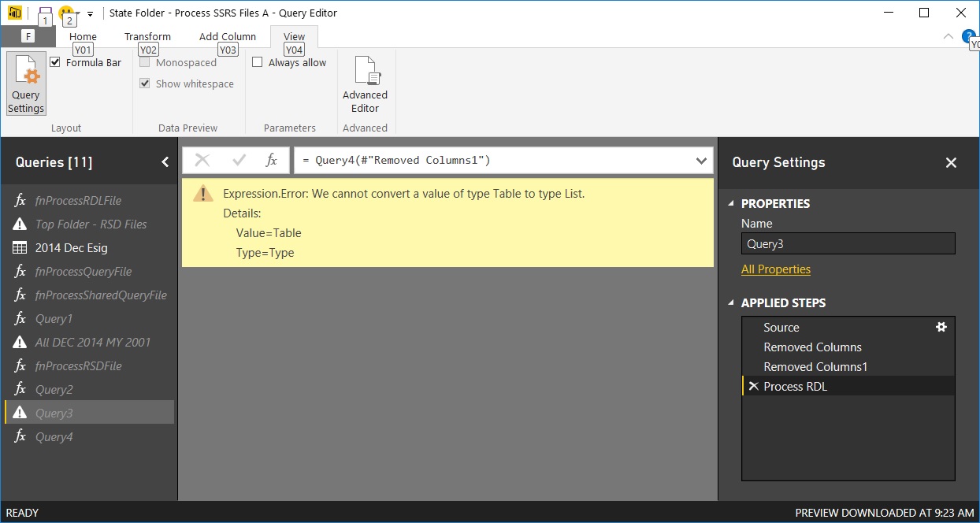The image size is (980, 523).
Task: Select the fnProcessRSDFile query
Action: [x=89, y=365]
